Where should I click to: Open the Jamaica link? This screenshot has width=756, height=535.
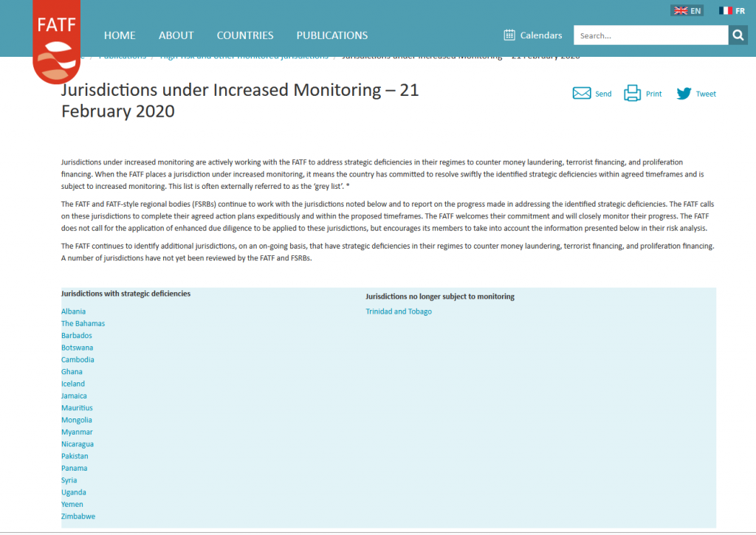[74, 396]
